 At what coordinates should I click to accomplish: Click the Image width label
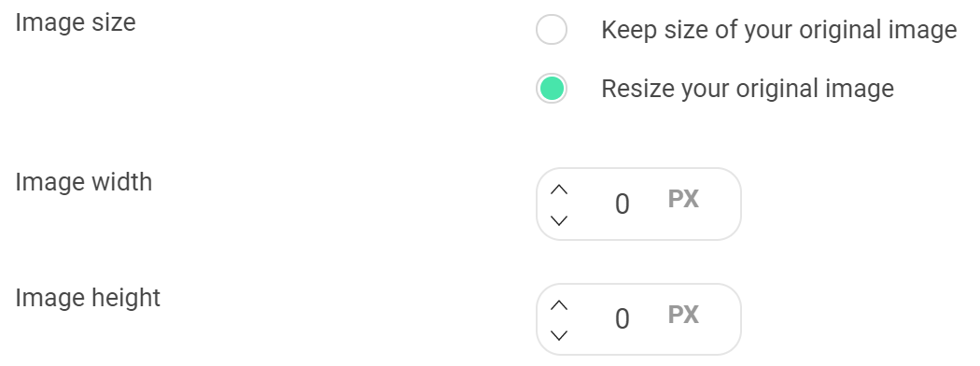pyautogui.click(x=84, y=182)
